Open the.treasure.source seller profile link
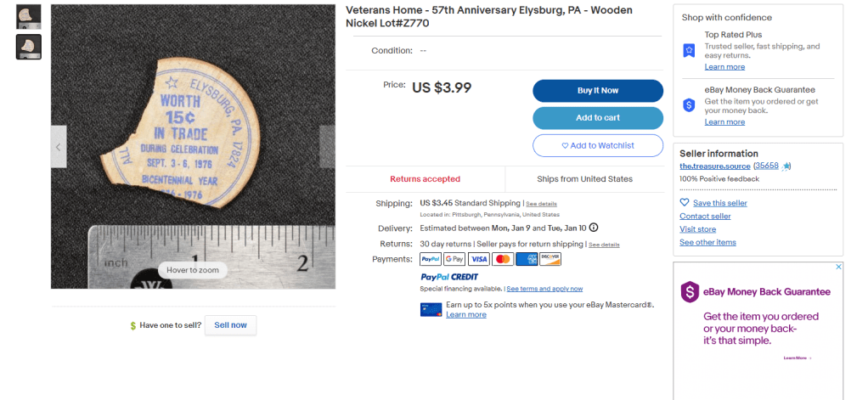Image resolution: width=868 pixels, height=400 pixels. (x=716, y=166)
